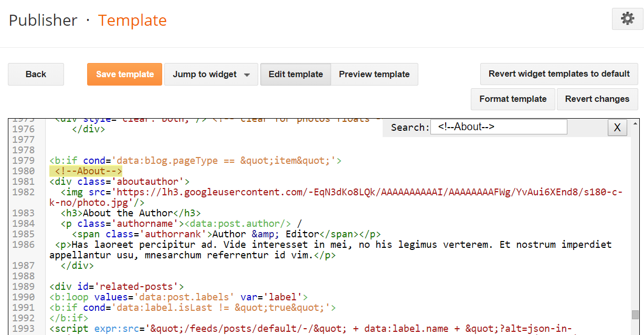Focus the Search input field
Viewport: 644px width, 335px height.
tap(499, 127)
